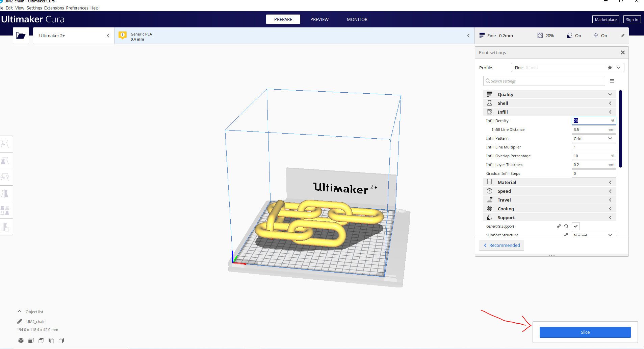
Task: Click the Gradual Infill Steps field
Action: [594, 173]
